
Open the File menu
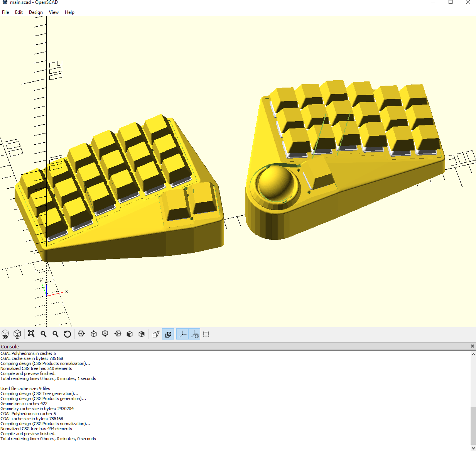click(5, 12)
